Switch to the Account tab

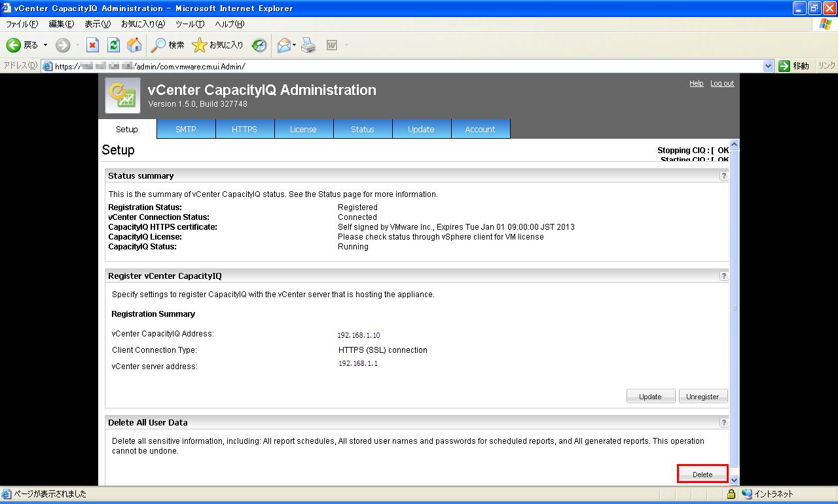point(481,129)
